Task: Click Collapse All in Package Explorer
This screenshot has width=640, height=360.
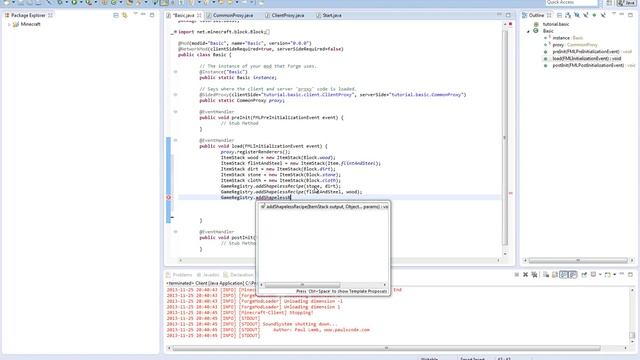Action: 116,15
